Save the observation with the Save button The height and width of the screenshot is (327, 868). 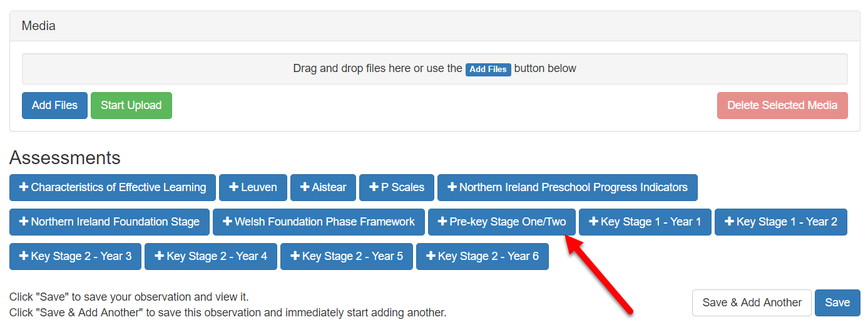[837, 303]
